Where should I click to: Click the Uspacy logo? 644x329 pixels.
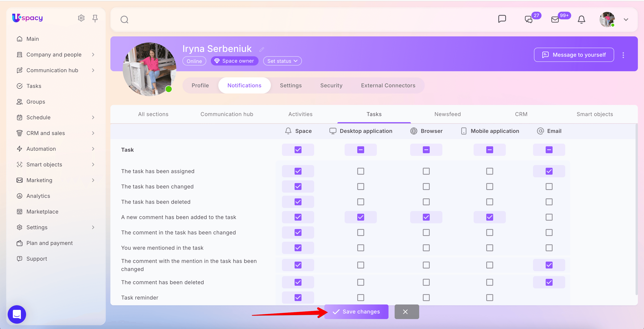pos(27,18)
